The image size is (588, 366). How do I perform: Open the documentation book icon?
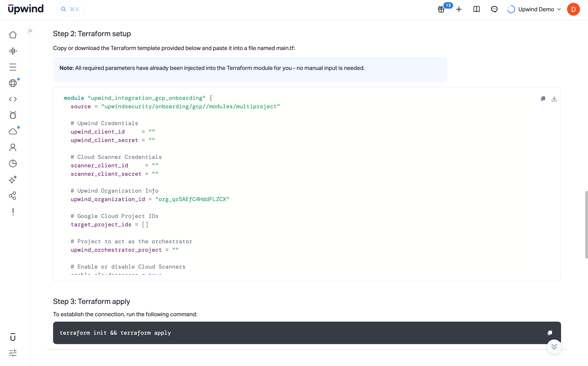[x=477, y=9]
